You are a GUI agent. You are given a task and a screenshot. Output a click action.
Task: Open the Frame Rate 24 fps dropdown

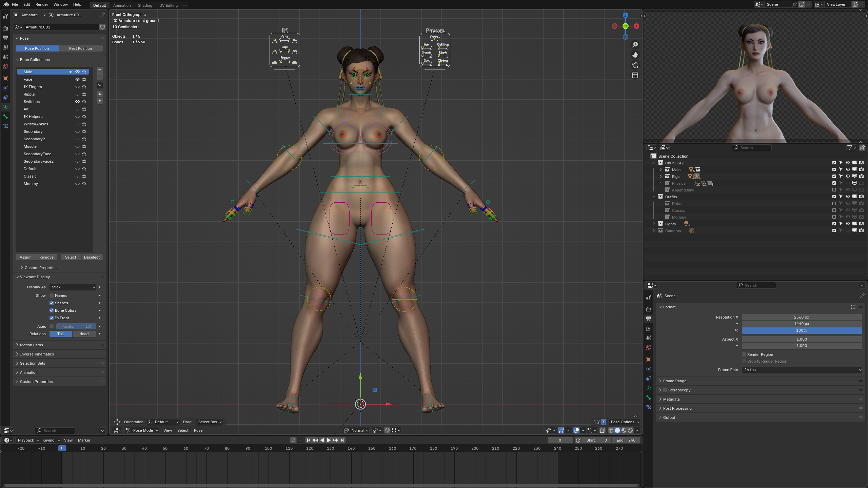point(802,370)
